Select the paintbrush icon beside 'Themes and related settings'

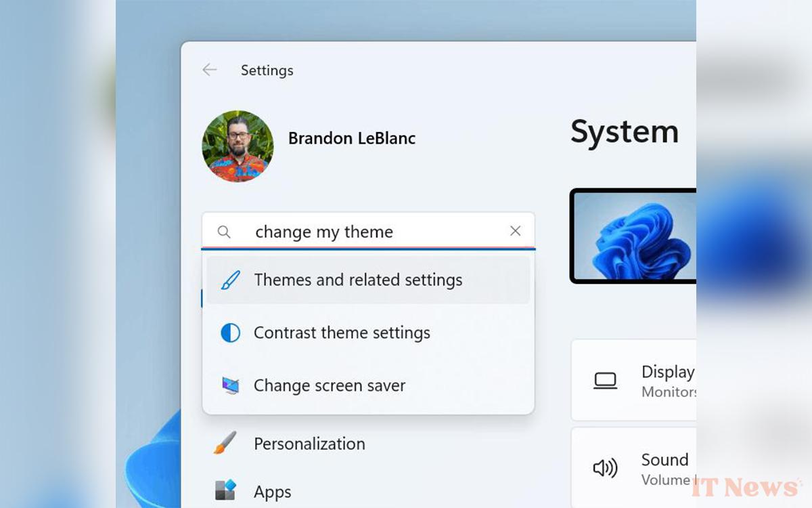point(230,279)
